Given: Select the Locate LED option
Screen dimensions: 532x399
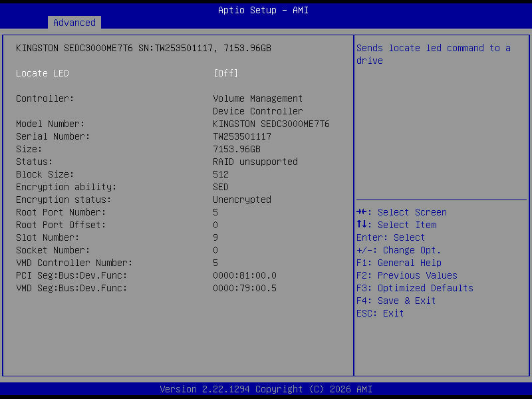Looking at the screenshot, I should click(x=43, y=73).
